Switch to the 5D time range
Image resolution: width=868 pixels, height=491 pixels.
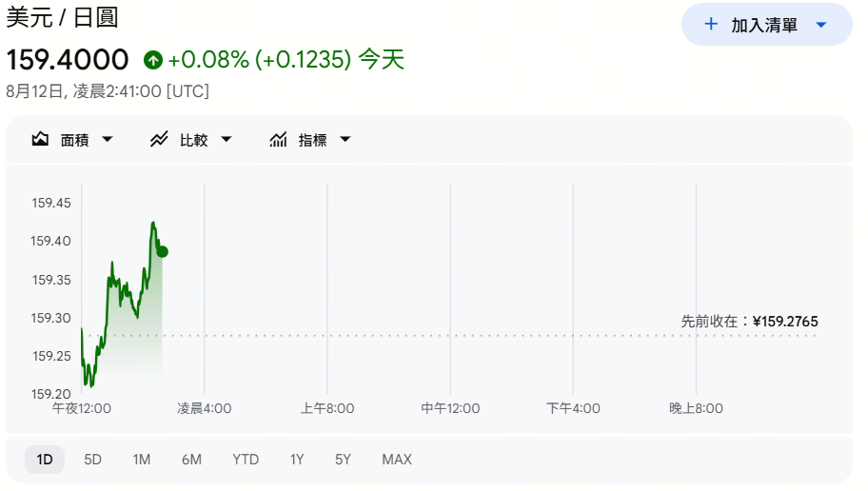point(92,460)
